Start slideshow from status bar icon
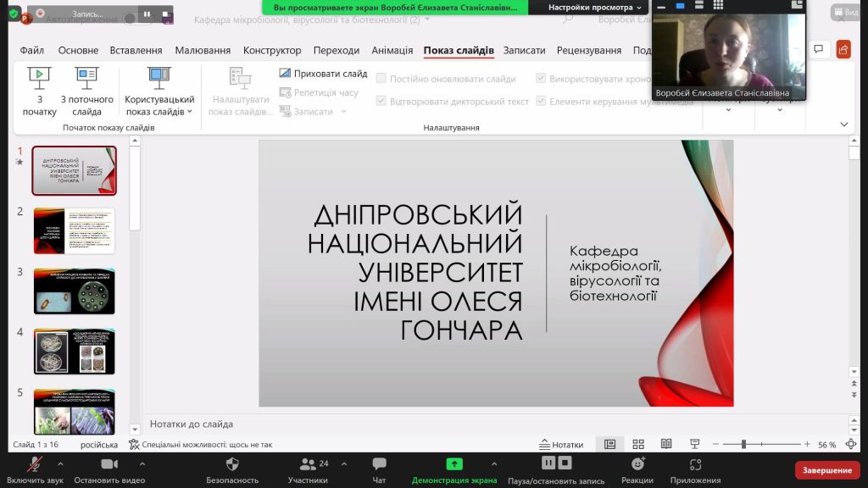Viewport: 868px width, 488px height. pyautogui.click(x=695, y=444)
